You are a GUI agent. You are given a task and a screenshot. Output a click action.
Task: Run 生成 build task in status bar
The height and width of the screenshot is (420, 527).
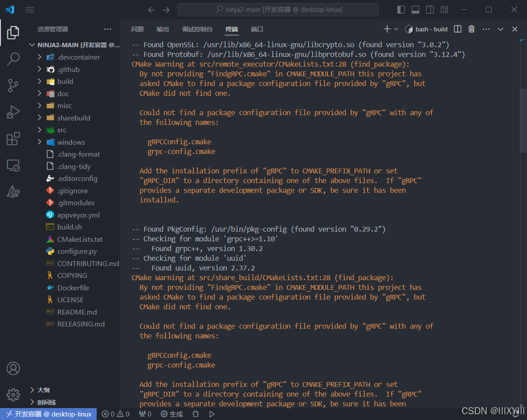[171, 414]
